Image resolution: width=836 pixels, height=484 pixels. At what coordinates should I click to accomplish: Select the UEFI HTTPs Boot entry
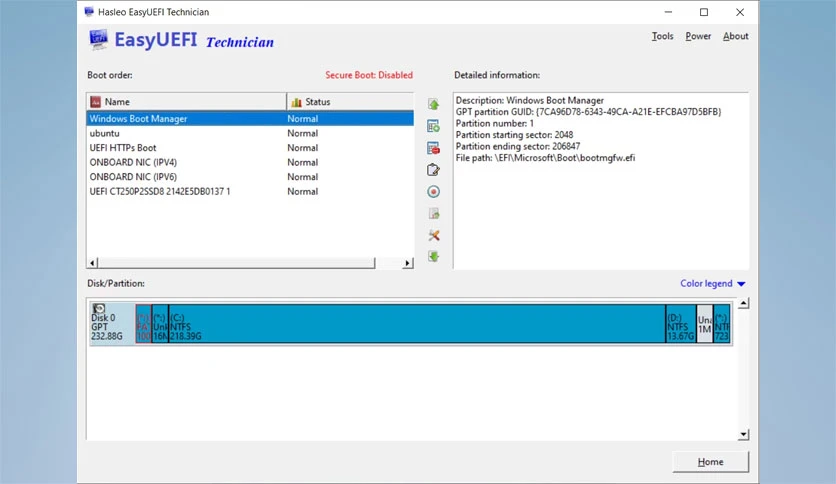[x=250, y=148]
